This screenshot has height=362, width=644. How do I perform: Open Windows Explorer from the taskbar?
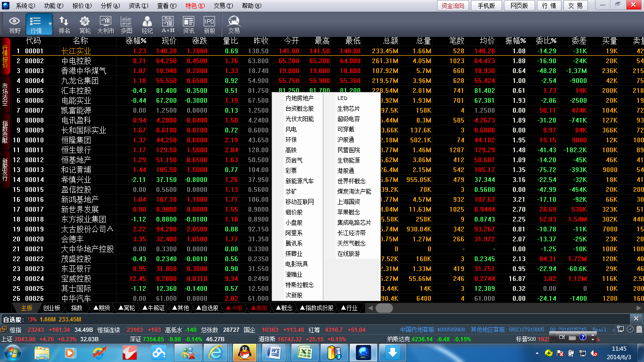pos(42,353)
